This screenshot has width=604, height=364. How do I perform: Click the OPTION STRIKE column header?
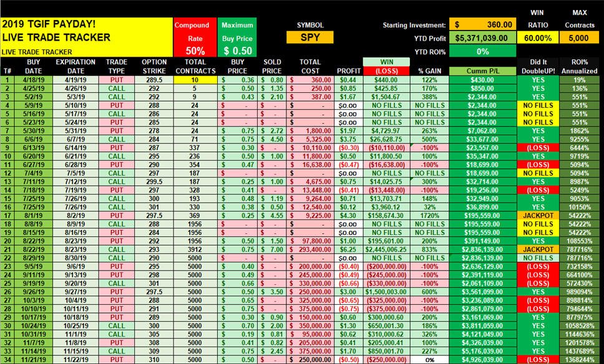[x=154, y=67]
